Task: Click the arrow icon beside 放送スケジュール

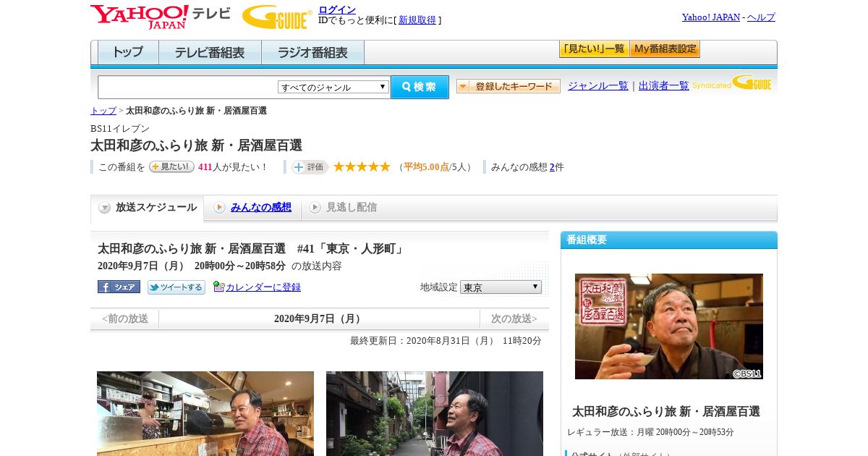Action: [105, 208]
